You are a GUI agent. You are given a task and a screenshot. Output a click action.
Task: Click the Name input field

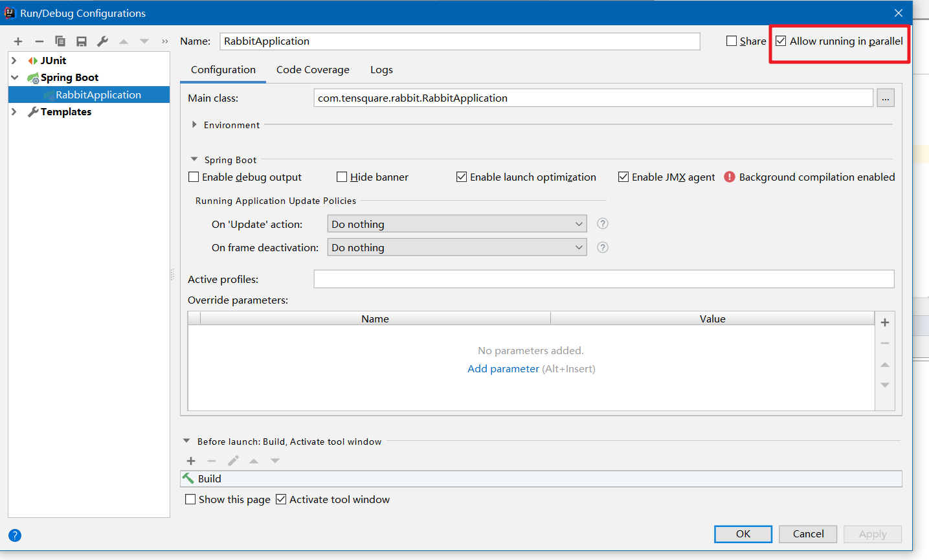[460, 41]
